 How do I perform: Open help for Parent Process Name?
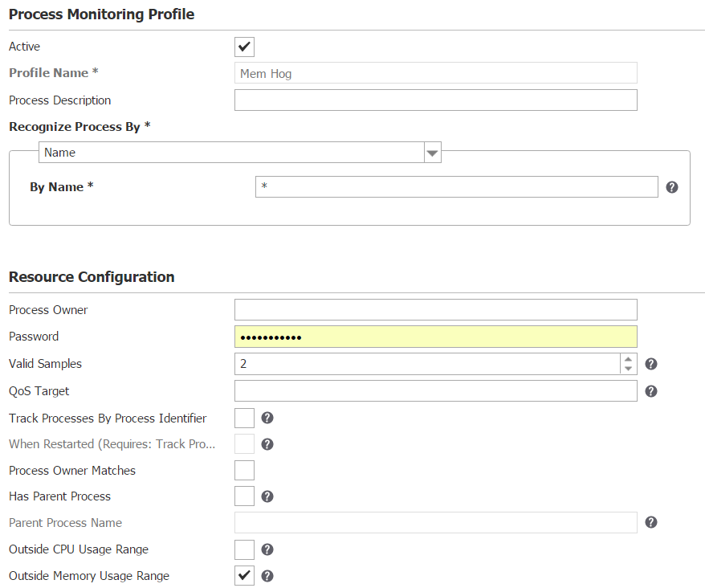(650, 522)
